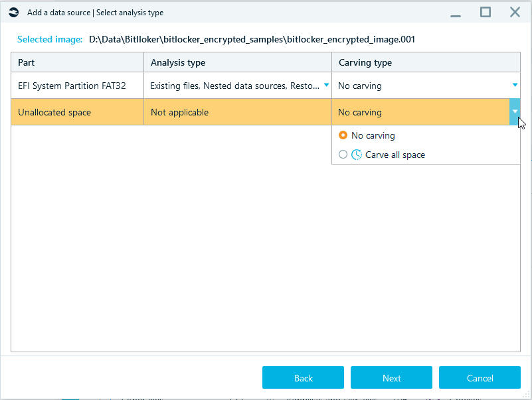The image size is (532, 400).
Task: Click the clock icon beside Carve all space
Action: 357,155
